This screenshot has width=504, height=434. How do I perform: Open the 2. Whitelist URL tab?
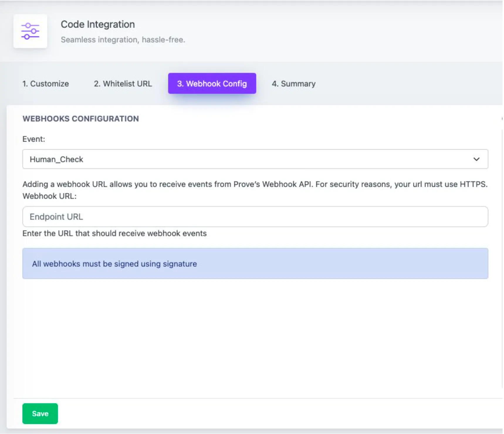pyautogui.click(x=123, y=84)
